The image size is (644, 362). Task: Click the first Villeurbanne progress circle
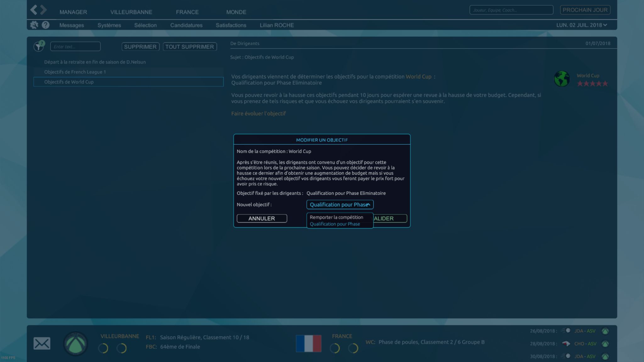103,348
